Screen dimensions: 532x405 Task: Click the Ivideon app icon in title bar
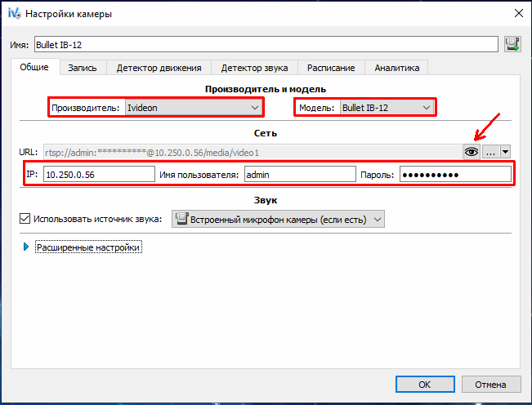(x=15, y=14)
